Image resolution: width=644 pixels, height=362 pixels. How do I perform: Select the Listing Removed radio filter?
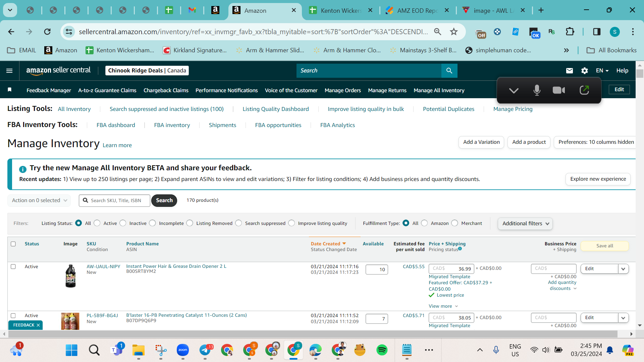tap(190, 223)
